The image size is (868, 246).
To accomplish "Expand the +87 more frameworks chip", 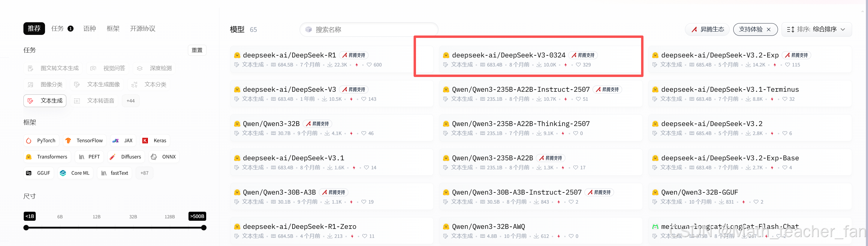I will coord(144,173).
